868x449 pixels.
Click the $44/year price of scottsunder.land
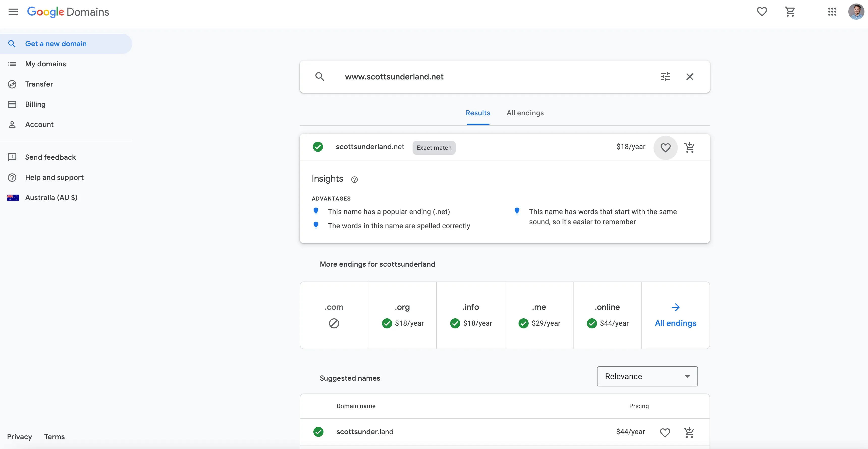click(630, 432)
